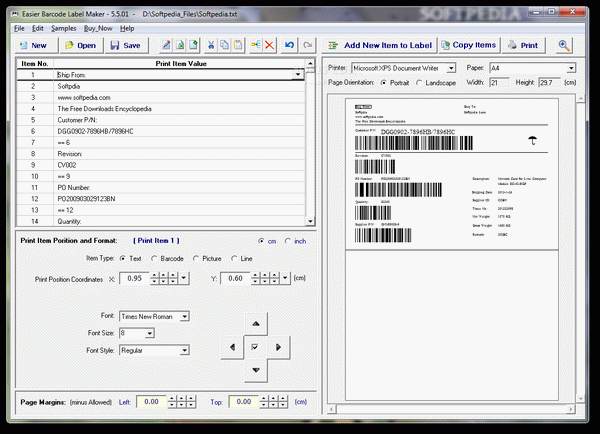Image resolution: width=600 pixels, height=434 pixels.
Task: Click the first X coordinate stepper arrows
Action: (154, 278)
